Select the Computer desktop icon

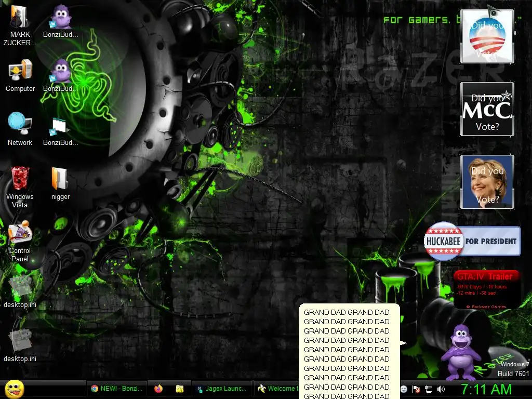tap(20, 76)
